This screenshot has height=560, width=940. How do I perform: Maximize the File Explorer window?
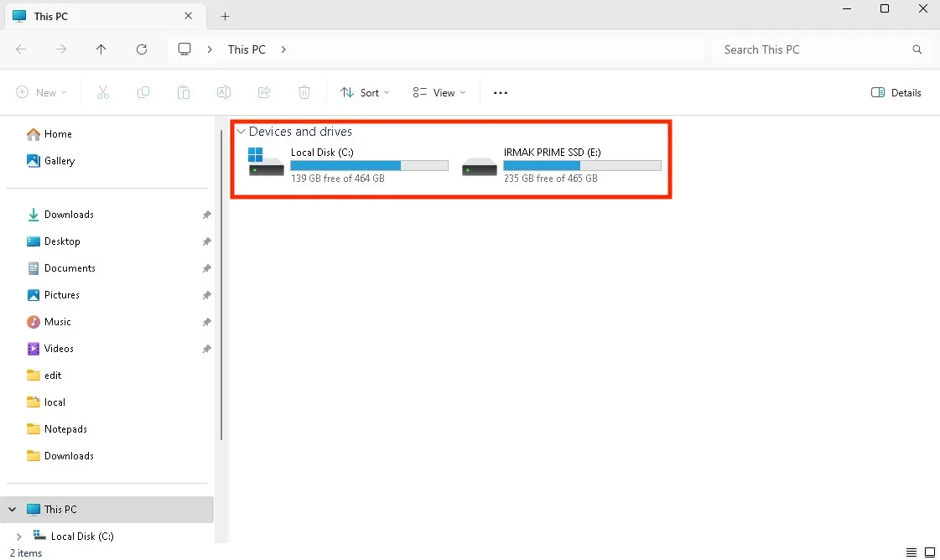[885, 8]
